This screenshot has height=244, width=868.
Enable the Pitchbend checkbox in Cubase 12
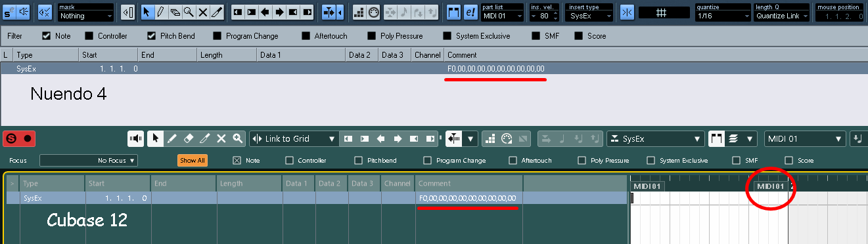[358, 160]
